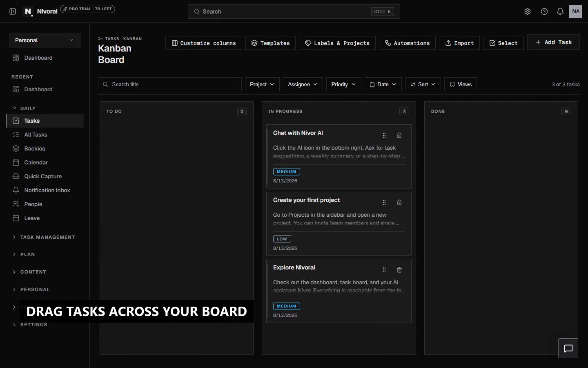Click drag handle on Create your first project
The image size is (588, 368).
pyautogui.click(x=384, y=202)
